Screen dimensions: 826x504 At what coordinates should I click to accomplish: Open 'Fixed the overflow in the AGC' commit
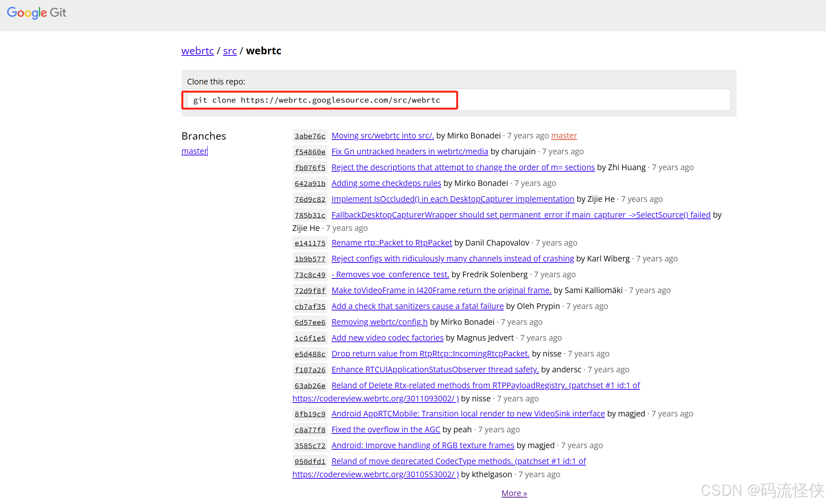tap(386, 429)
